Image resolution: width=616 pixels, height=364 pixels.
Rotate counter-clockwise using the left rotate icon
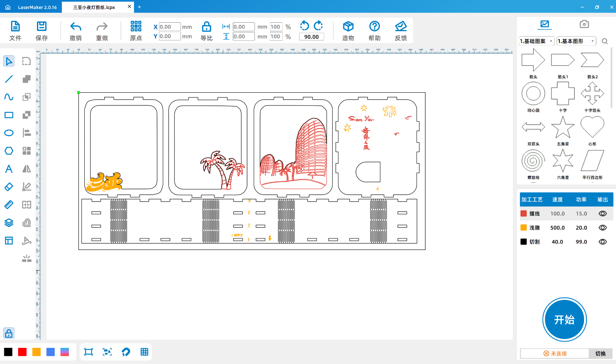click(305, 26)
